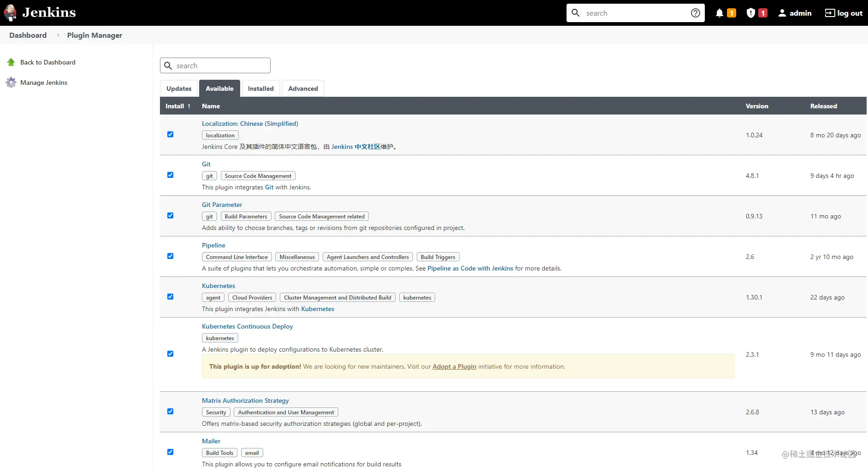Click the Build Triggers tag
This screenshot has height=471, width=868.
click(438, 257)
